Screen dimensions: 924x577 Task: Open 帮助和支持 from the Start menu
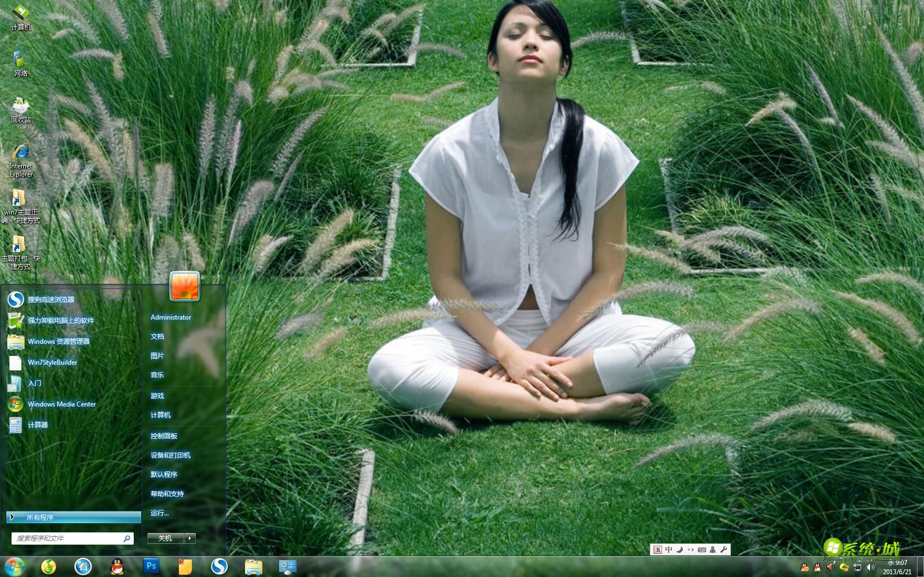click(x=167, y=493)
